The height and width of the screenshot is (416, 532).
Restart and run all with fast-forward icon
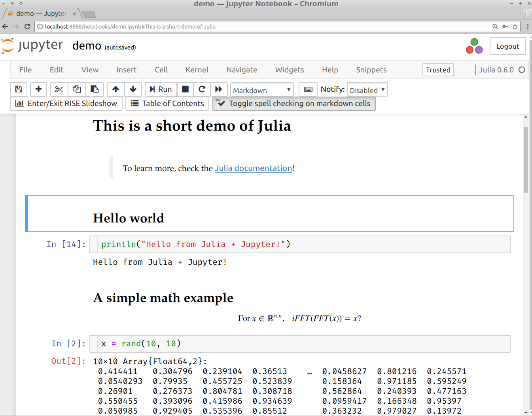point(219,89)
